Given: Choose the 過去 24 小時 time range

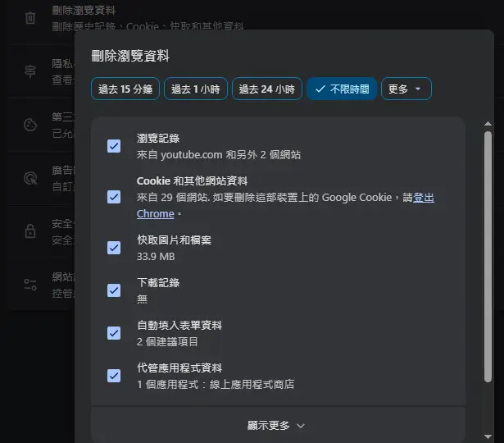Looking at the screenshot, I should (267, 89).
